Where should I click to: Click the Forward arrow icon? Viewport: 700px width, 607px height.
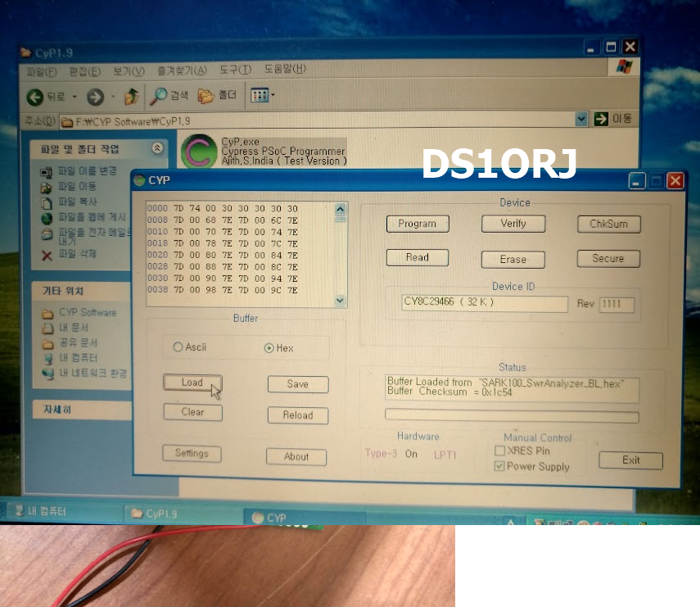(95, 97)
